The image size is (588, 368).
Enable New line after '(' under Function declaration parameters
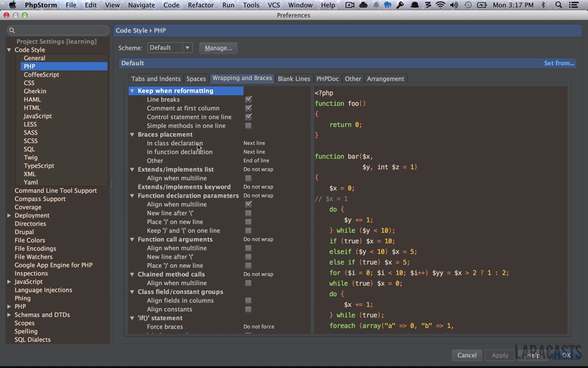[248, 213]
